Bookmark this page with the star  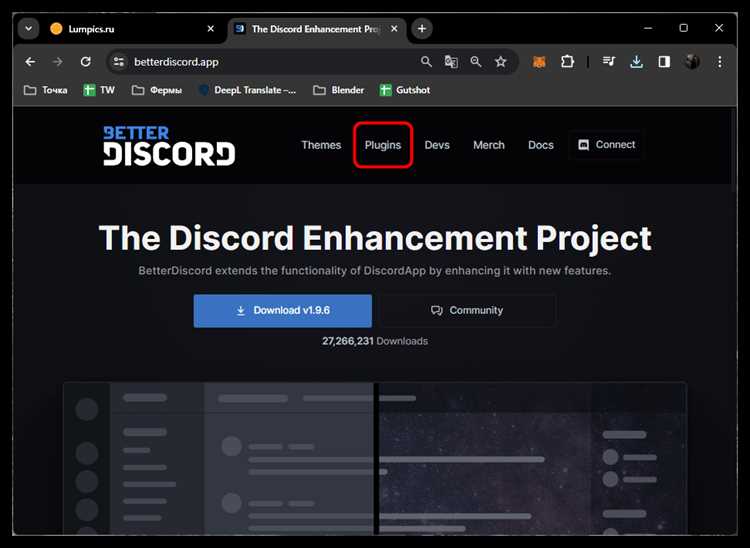[x=501, y=62]
